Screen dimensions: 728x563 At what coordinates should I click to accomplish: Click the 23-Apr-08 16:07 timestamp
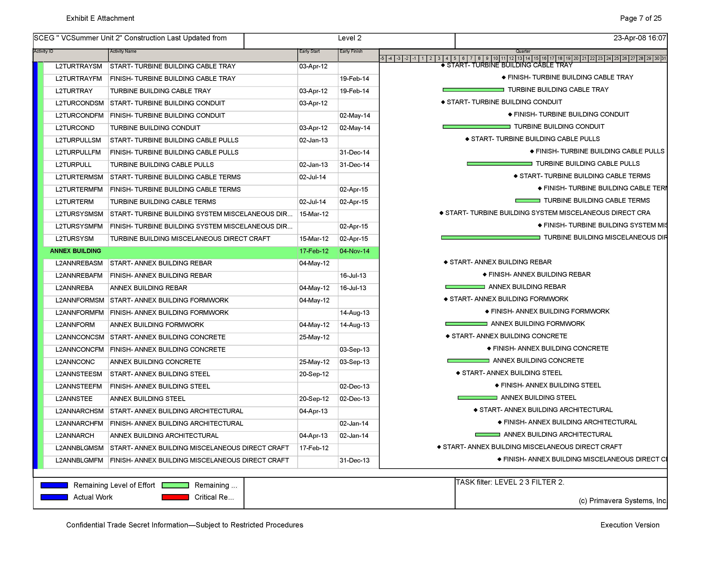coord(640,38)
